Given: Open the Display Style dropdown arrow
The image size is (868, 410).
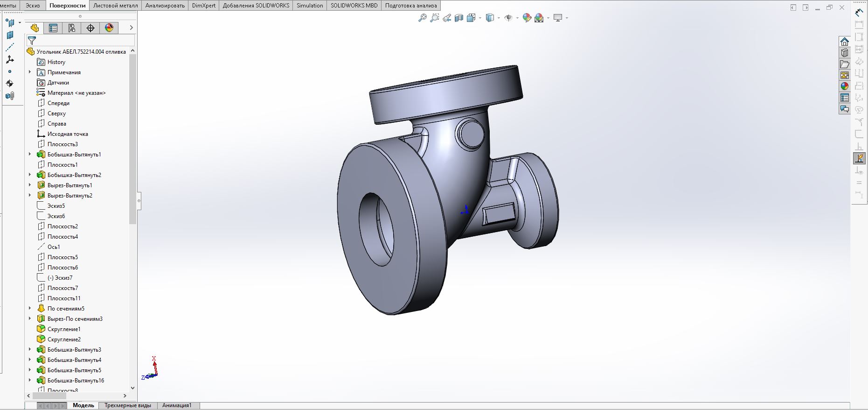Looking at the screenshot, I should [499, 18].
